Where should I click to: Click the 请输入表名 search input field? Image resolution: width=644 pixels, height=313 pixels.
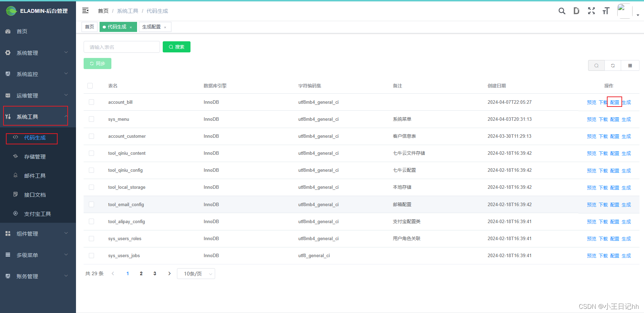click(x=122, y=47)
